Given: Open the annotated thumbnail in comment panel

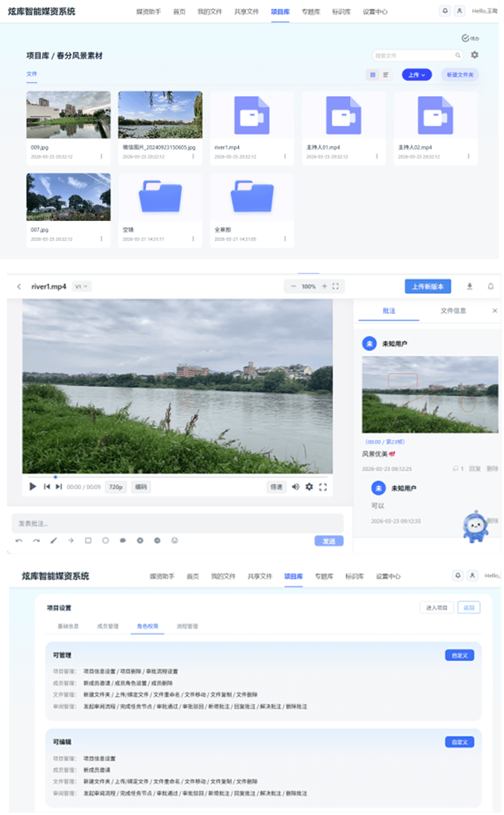Looking at the screenshot, I should point(430,395).
